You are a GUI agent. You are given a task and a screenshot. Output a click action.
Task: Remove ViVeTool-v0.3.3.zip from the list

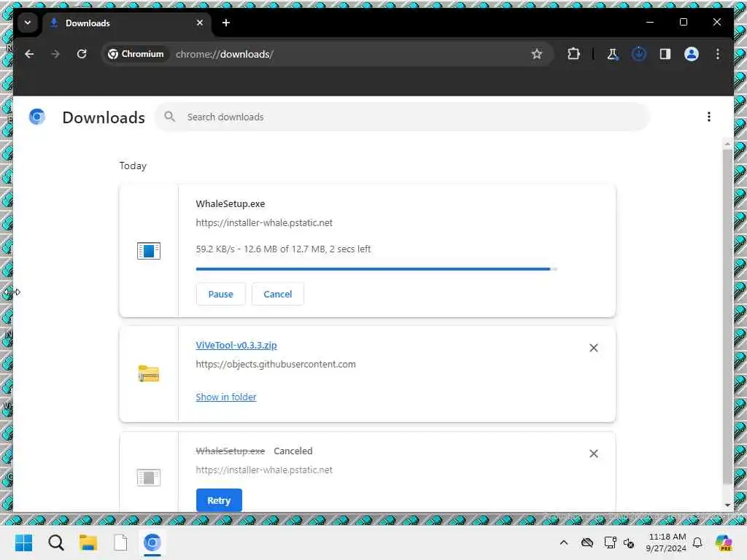pos(594,348)
